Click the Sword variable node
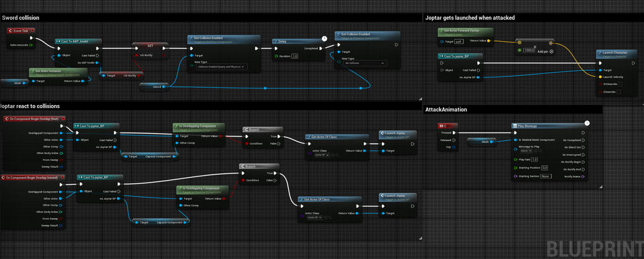 click(x=159, y=87)
